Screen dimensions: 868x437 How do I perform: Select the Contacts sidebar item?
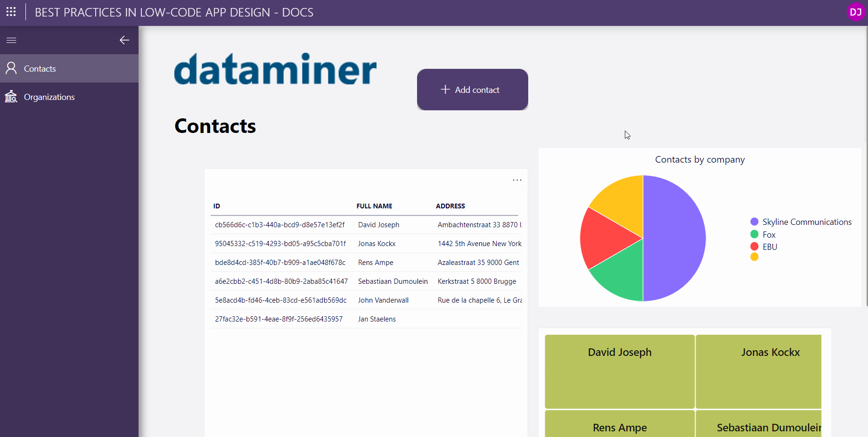pos(40,69)
